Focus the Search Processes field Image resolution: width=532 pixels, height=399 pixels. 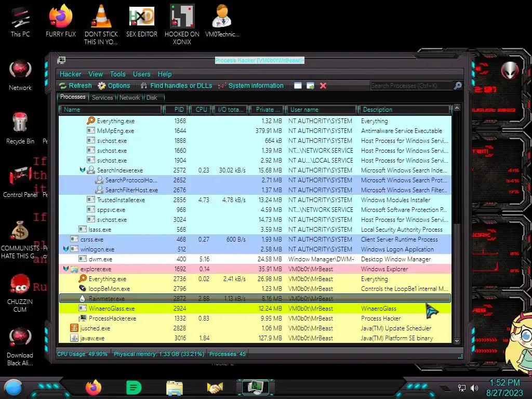click(411, 86)
